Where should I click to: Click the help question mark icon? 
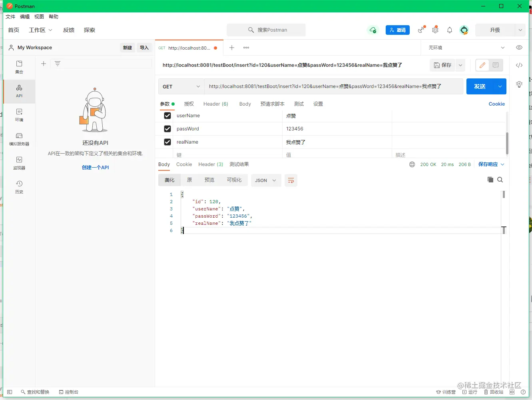coord(523,392)
